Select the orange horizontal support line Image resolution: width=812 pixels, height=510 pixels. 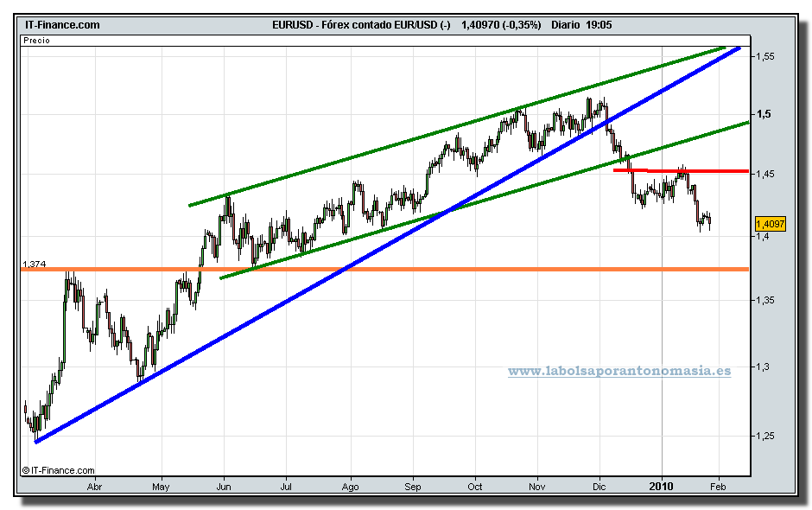[384, 269]
